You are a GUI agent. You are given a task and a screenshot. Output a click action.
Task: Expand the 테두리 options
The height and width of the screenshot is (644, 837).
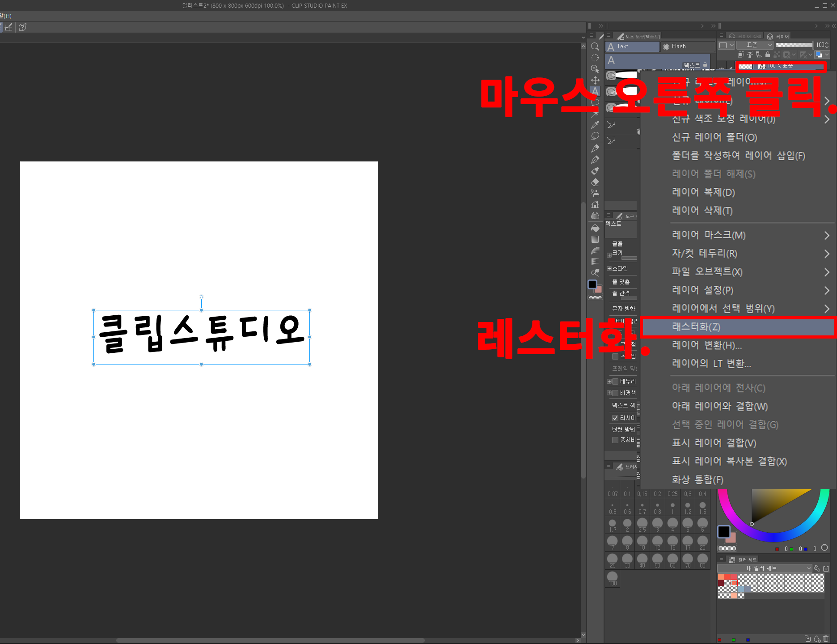point(609,381)
